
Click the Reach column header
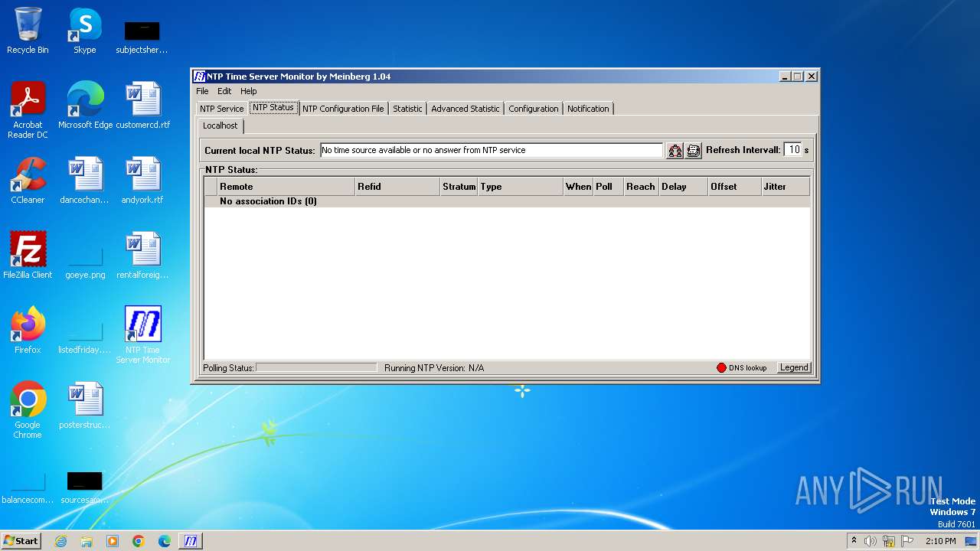click(x=642, y=187)
